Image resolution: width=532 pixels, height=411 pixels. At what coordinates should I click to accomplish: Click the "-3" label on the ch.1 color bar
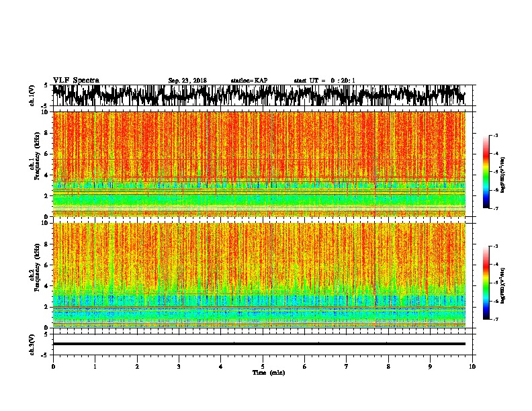[495, 135]
